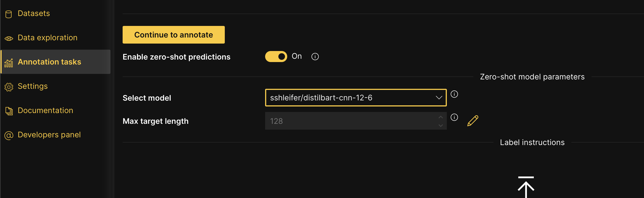Decrease max target length with down stepper
644x198 pixels.
click(x=441, y=125)
